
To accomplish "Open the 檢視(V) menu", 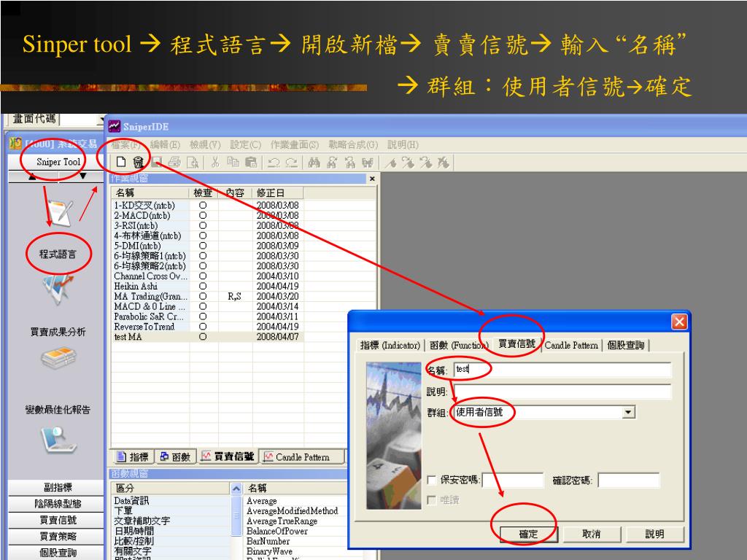I will point(205,144).
